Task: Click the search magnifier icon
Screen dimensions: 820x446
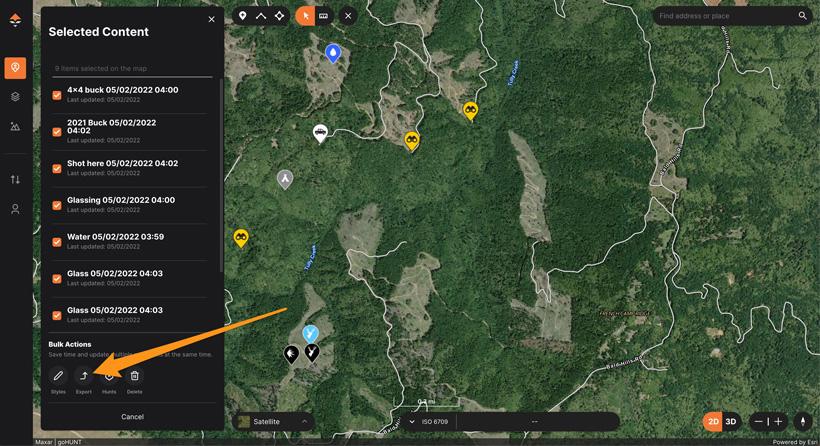Action: (x=802, y=16)
